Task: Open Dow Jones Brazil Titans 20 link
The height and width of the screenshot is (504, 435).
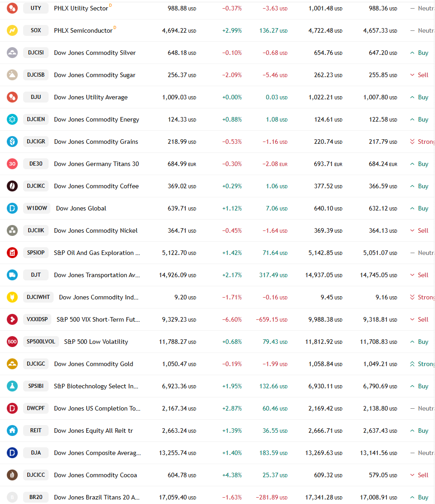Action: tap(97, 497)
